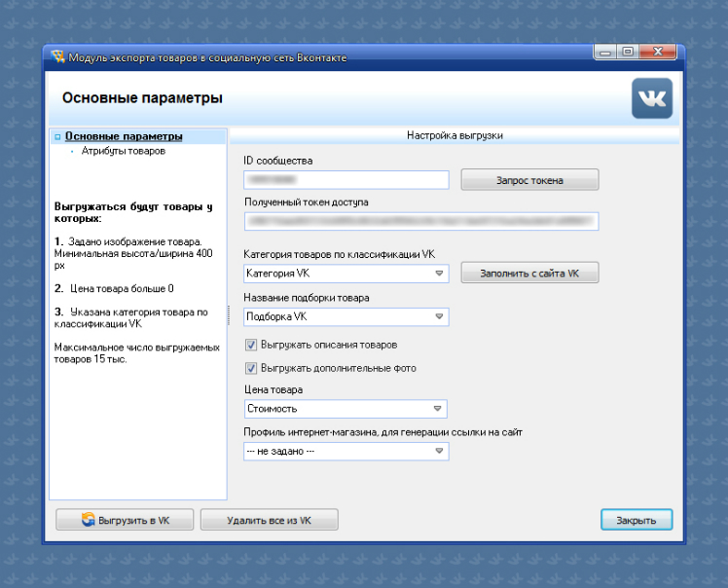This screenshot has width=728, height=588.
Task: Maximize the export module window
Action: (x=628, y=52)
